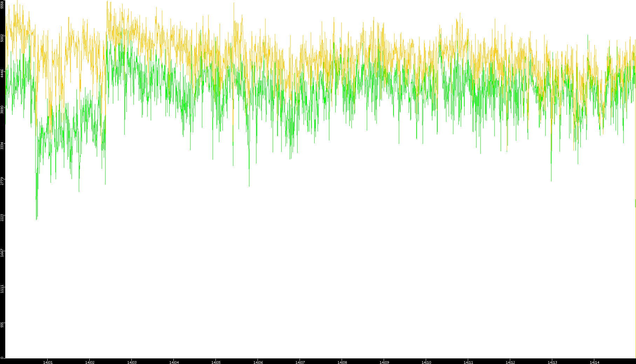Viewport: 636px width, 364px height.
Task: Pick the 14:14 time axis label
Action: [594, 362]
